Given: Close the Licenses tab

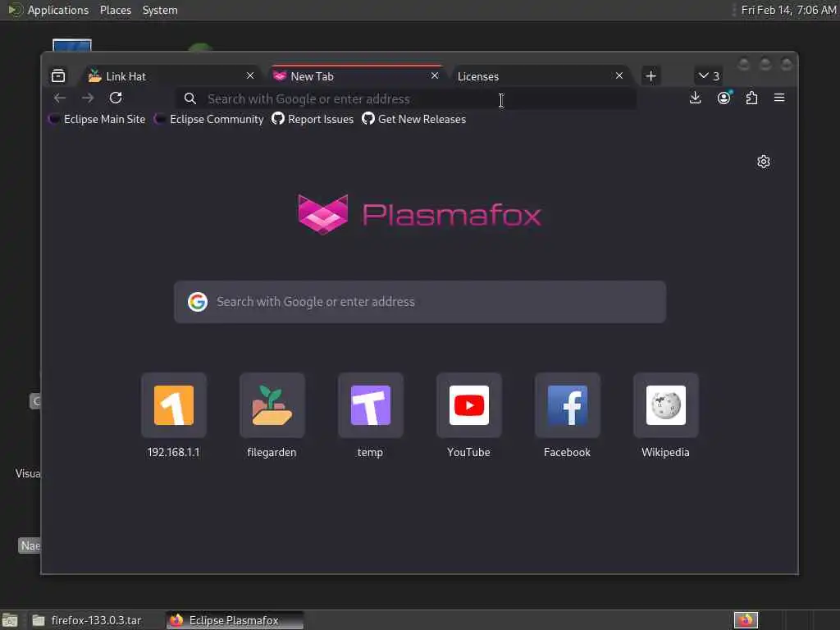Looking at the screenshot, I should (x=619, y=75).
